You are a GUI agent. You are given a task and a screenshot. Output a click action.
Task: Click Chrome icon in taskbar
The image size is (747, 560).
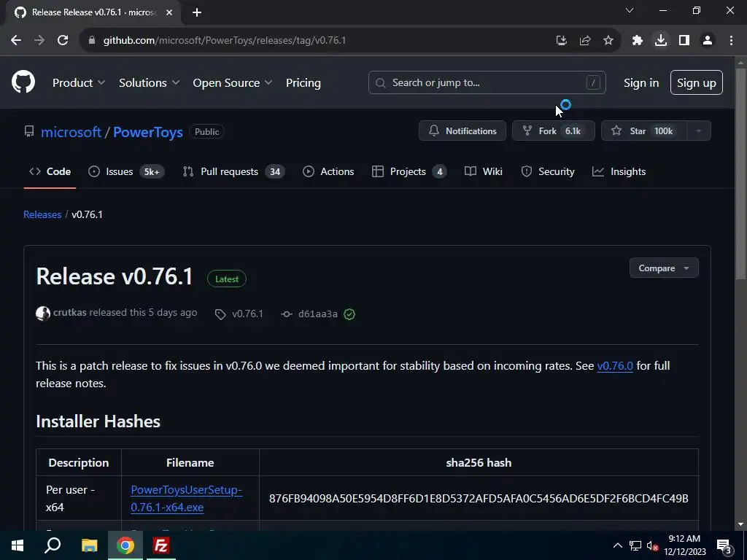[125, 545]
